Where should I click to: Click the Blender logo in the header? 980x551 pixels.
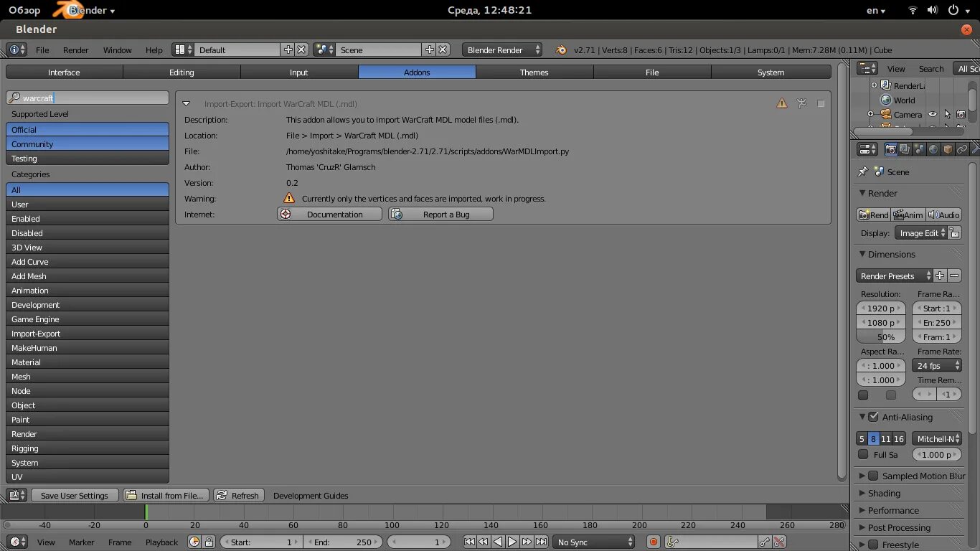point(561,50)
